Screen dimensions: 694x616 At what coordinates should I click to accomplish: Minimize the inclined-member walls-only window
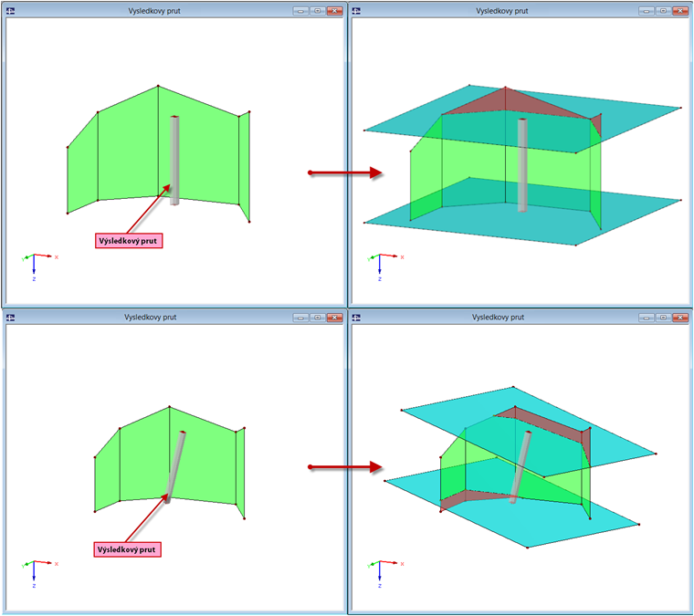pos(301,318)
